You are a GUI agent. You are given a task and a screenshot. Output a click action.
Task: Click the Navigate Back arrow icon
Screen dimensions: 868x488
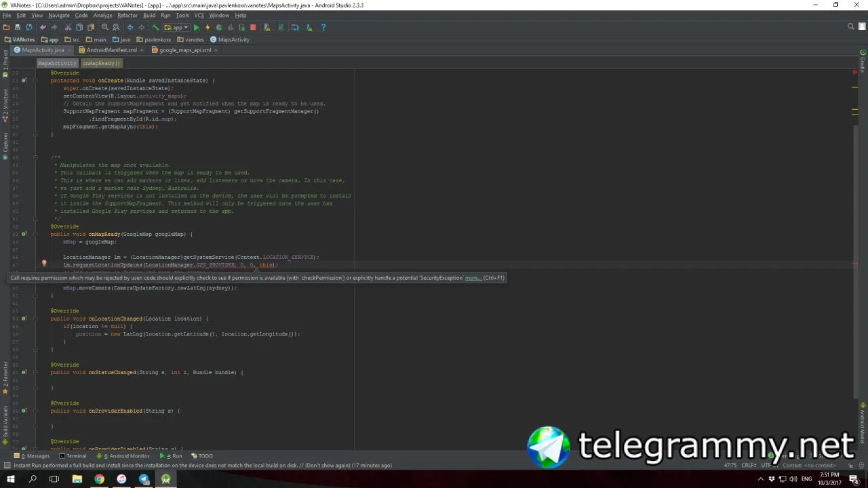[130, 27]
